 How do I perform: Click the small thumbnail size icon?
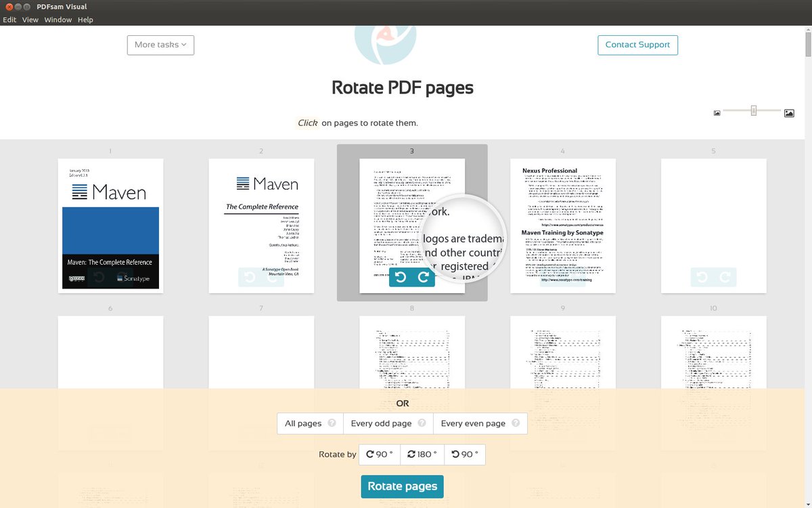point(717,112)
